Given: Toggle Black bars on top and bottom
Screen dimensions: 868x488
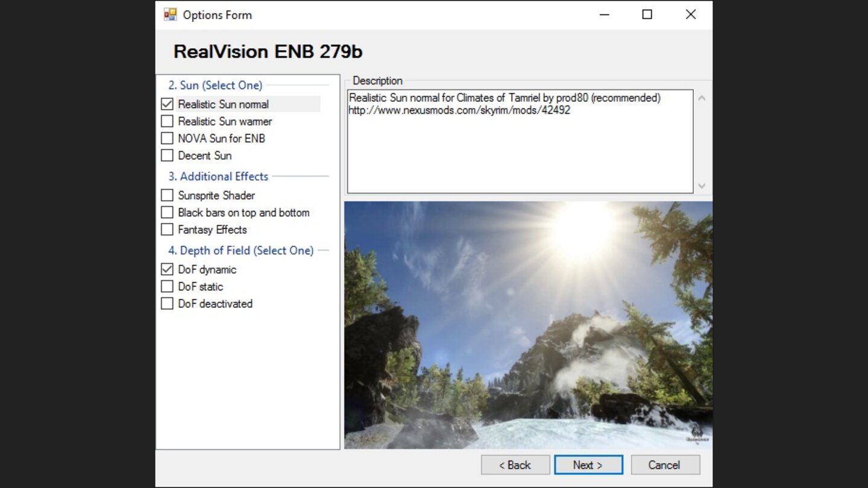Looking at the screenshot, I should click(167, 212).
